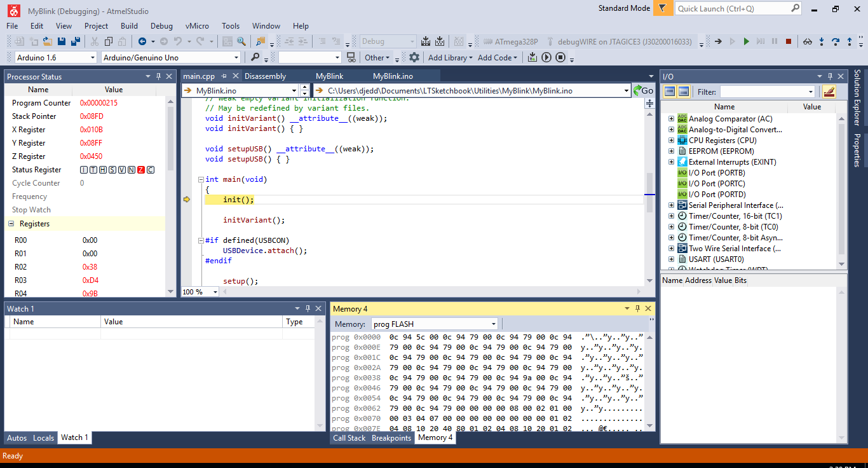The width and height of the screenshot is (868, 468).
Task: Undo the last edit
Action: [179, 41]
